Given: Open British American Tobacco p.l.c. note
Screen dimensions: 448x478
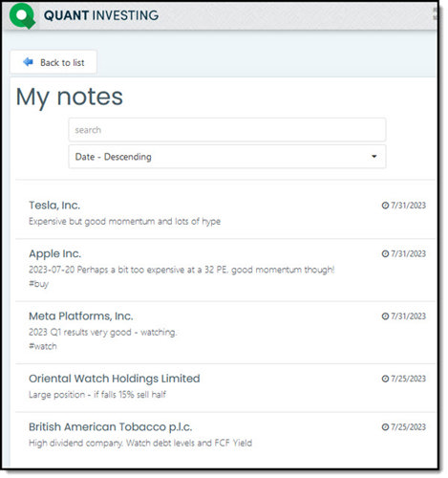Looking at the screenshot, I should 111,427.
